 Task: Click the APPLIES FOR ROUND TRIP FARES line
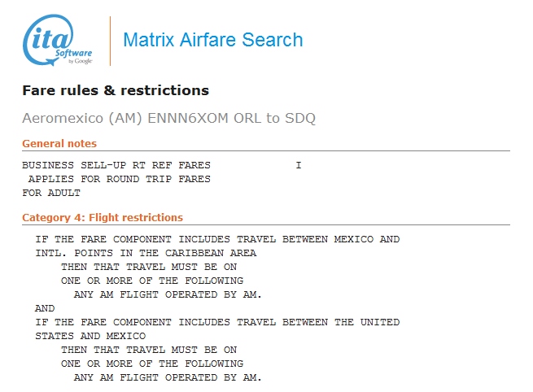(120, 179)
